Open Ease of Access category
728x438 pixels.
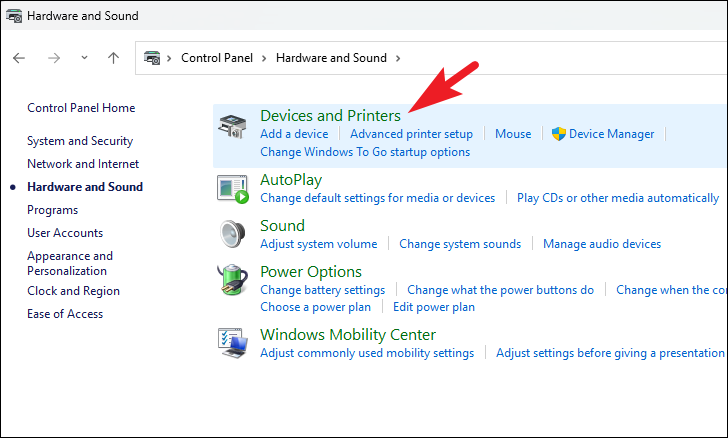tap(65, 314)
